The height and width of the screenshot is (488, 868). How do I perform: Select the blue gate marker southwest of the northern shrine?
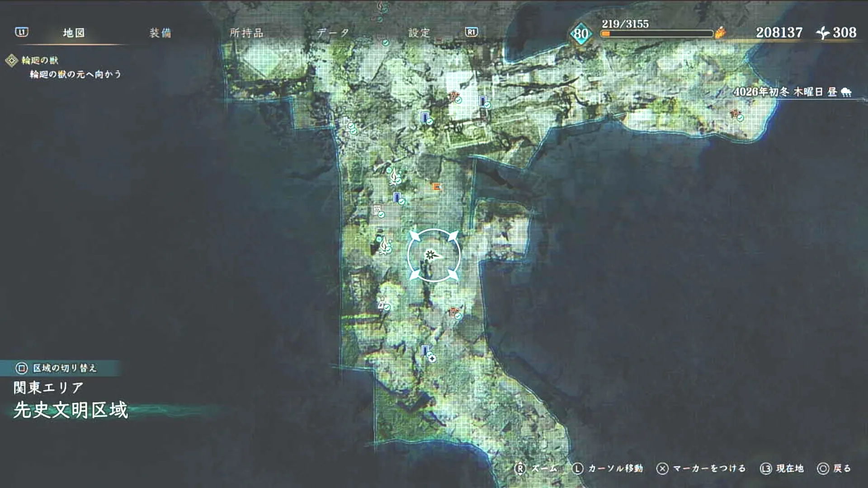click(x=425, y=117)
